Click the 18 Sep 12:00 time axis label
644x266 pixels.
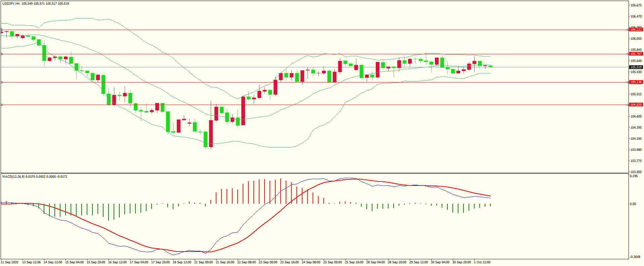(x=182, y=262)
